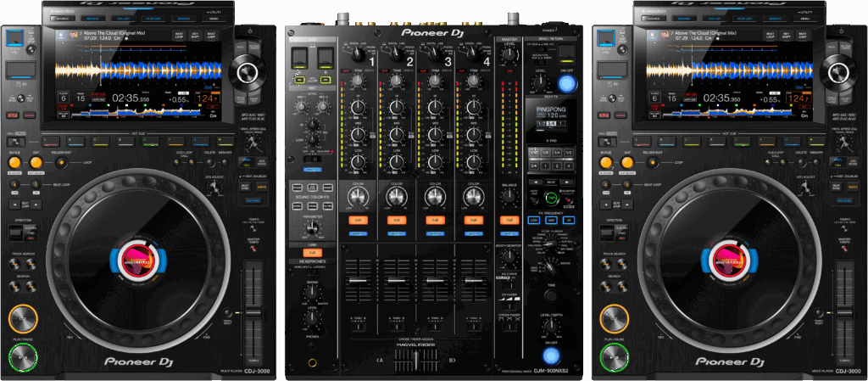Toggle BEAT SYNC on right deck

tap(835, 188)
